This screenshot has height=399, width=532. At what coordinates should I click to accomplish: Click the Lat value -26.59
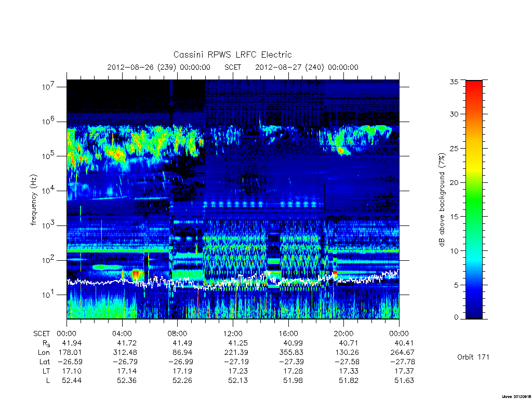click(x=70, y=362)
